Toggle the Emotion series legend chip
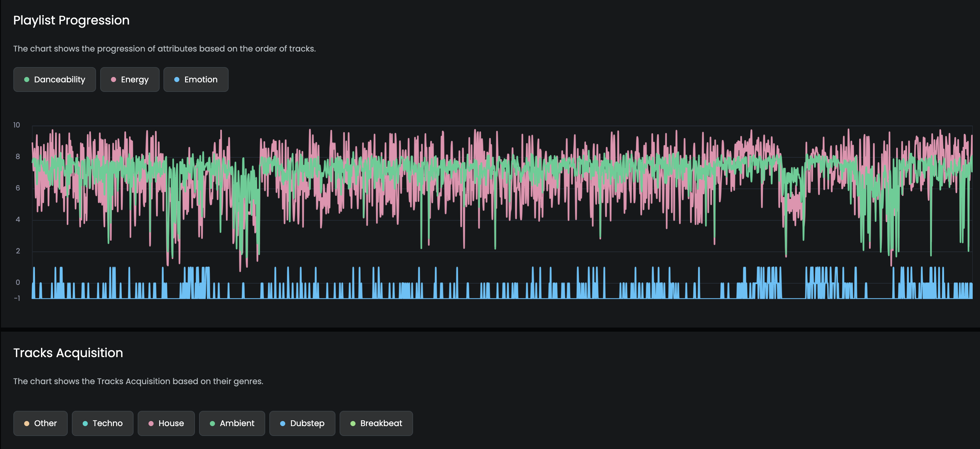 (x=196, y=79)
